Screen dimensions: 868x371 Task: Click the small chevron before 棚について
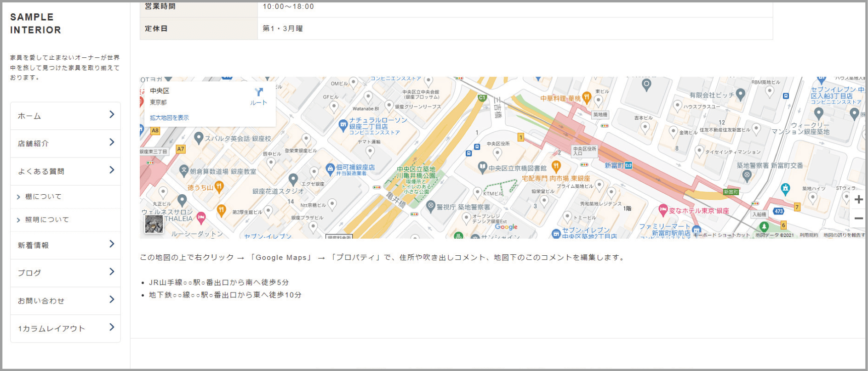coord(18,197)
